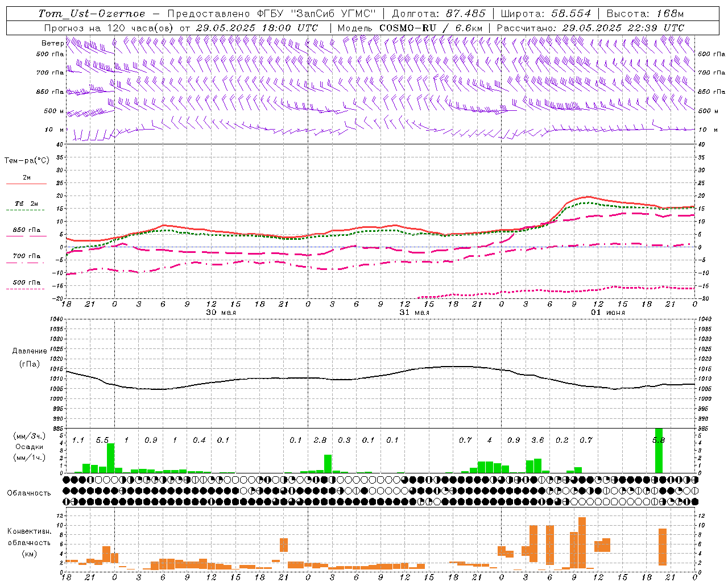The width and height of the screenshot is (728, 582).
Task: Click "Предоставлено ФГБУ ЗапСиб УГМС" in the header
Action: click(x=272, y=14)
